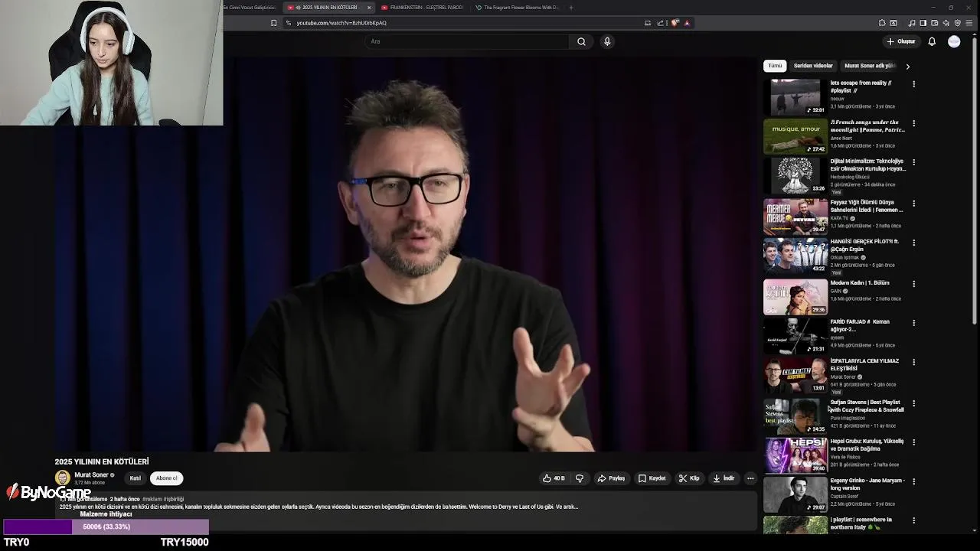Expand the video description text
The height and width of the screenshot is (551, 980).
pos(318,507)
